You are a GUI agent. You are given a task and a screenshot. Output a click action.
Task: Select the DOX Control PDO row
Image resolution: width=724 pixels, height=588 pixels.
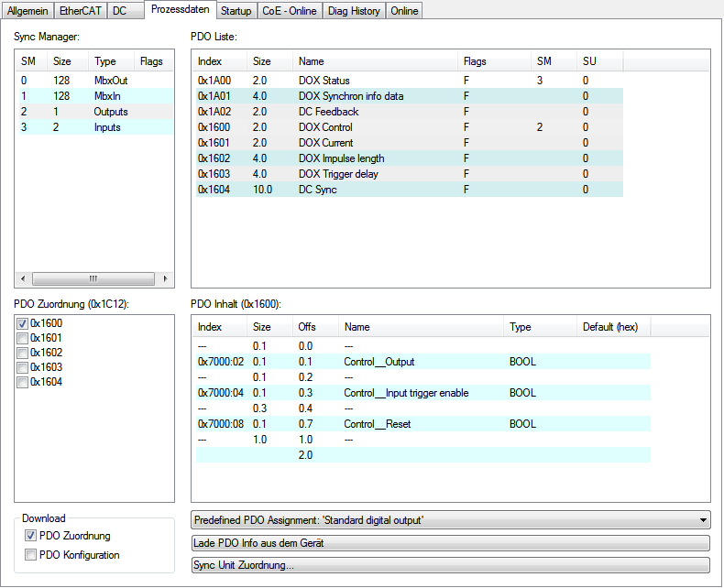(409, 127)
